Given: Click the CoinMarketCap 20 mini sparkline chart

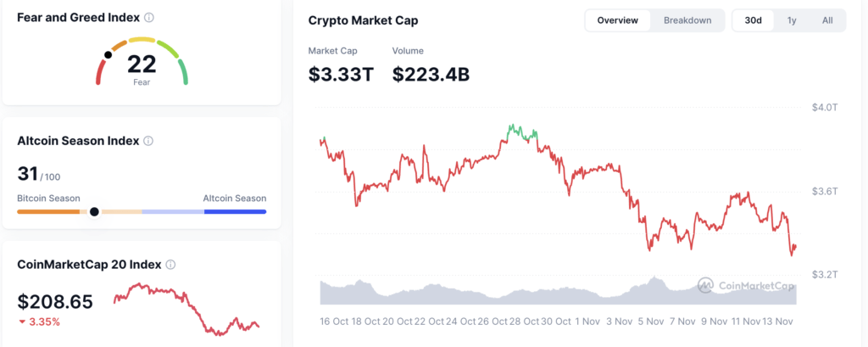Looking at the screenshot, I should click(x=186, y=308).
